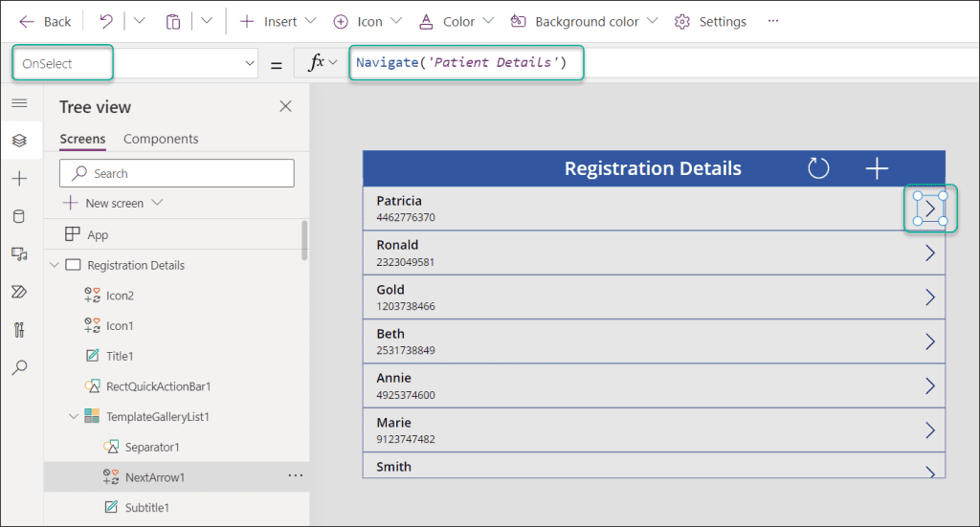Image resolution: width=980 pixels, height=527 pixels.
Task: Select the Registration Details screen
Action: point(136,265)
